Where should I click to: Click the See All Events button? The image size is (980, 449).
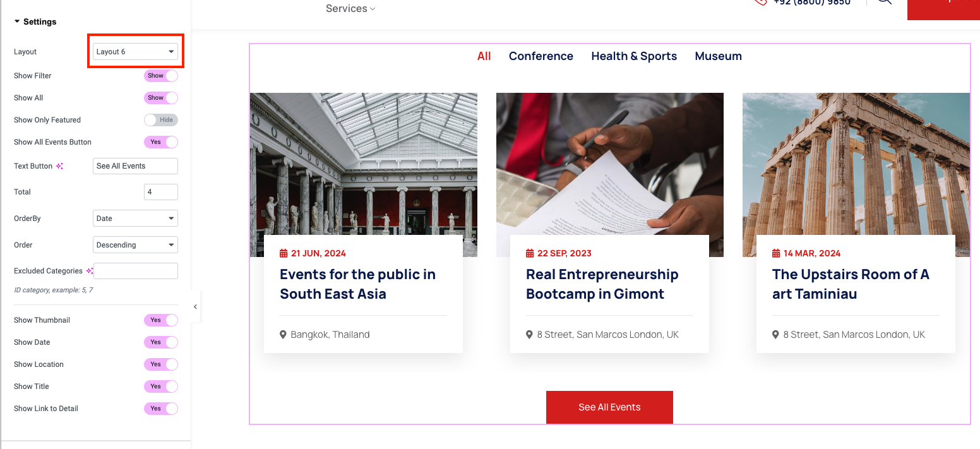[609, 407]
